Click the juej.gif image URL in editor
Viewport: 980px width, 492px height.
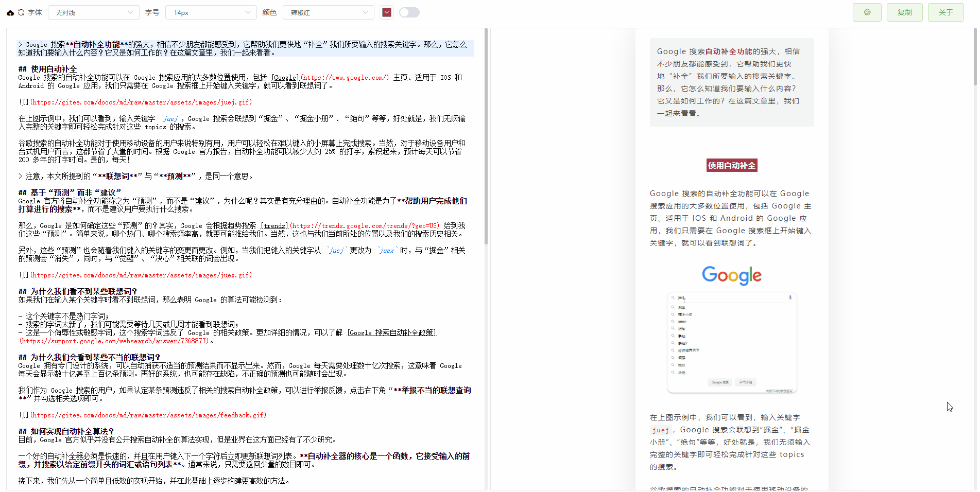click(x=141, y=102)
